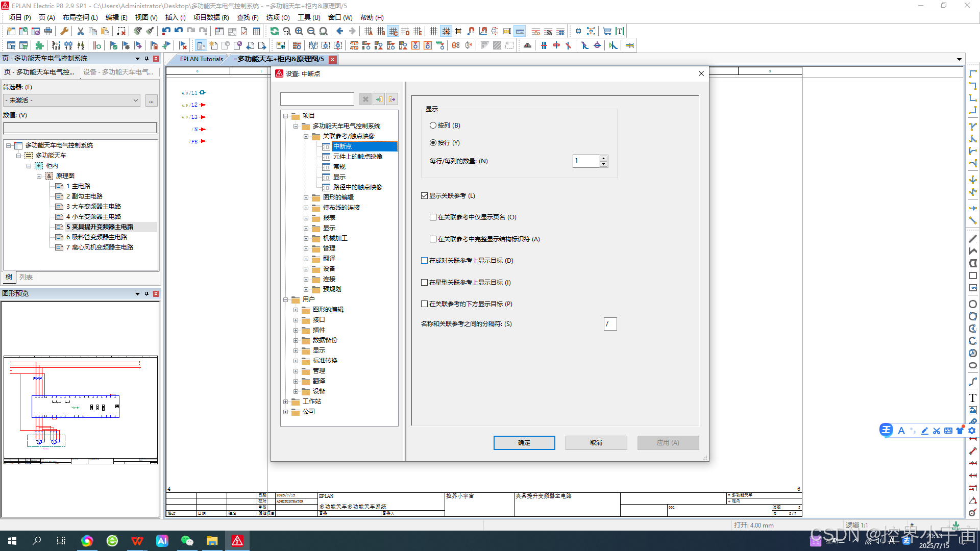The image size is (980, 551).
Task: Click the Cut scissors icon
Action: (81, 32)
